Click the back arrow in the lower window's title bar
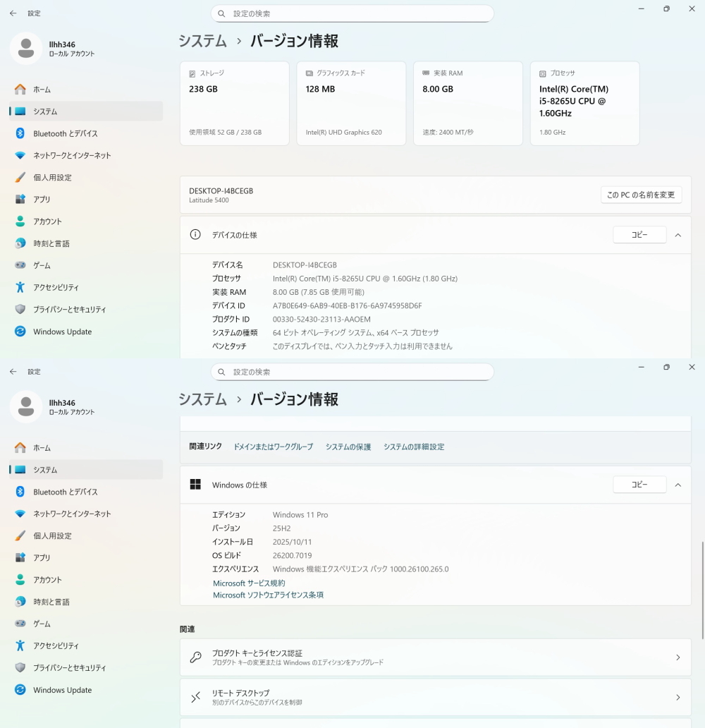The image size is (705, 728). (13, 371)
